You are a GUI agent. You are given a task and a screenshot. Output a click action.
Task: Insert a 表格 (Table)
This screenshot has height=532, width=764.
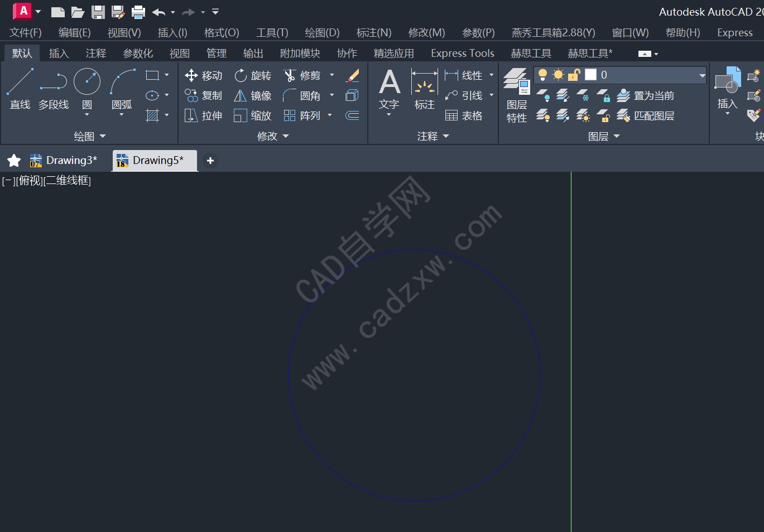click(x=464, y=115)
